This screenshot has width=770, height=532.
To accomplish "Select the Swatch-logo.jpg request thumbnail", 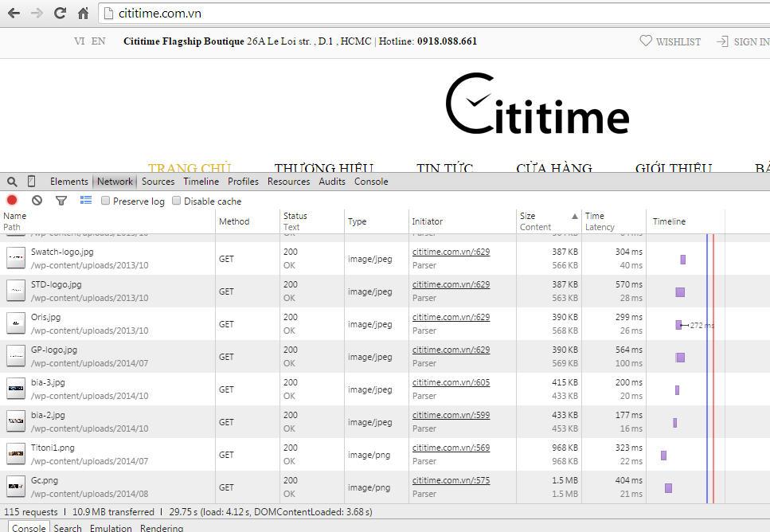I will click(x=16, y=258).
